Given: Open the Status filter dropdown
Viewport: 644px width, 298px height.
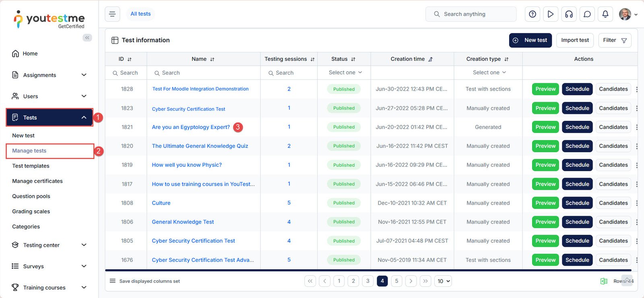Looking at the screenshot, I should click(345, 72).
